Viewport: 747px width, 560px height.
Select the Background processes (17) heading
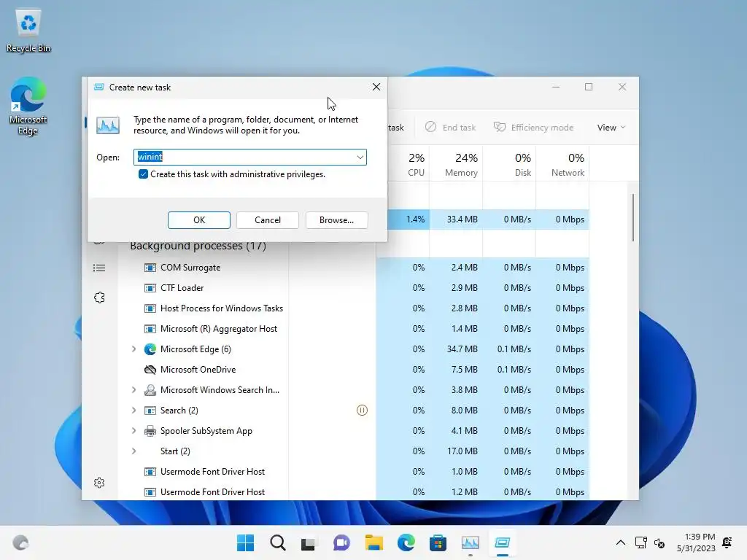[x=198, y=246]
